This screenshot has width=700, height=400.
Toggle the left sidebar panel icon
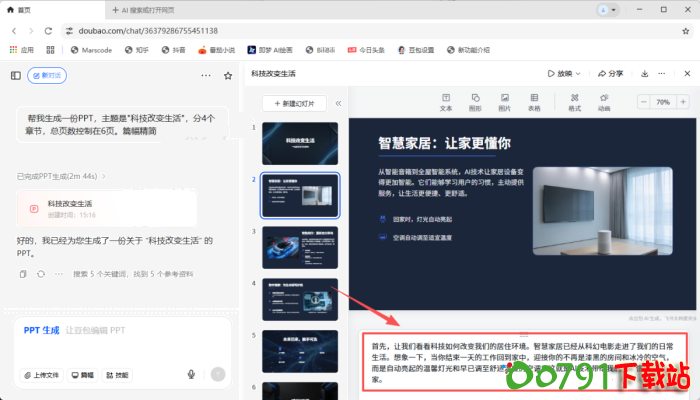[16, 75]
